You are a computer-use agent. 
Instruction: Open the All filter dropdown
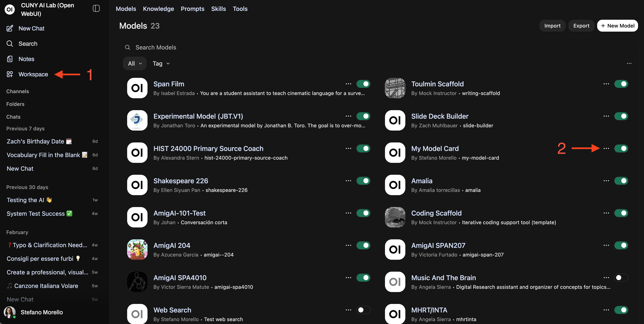134,63
